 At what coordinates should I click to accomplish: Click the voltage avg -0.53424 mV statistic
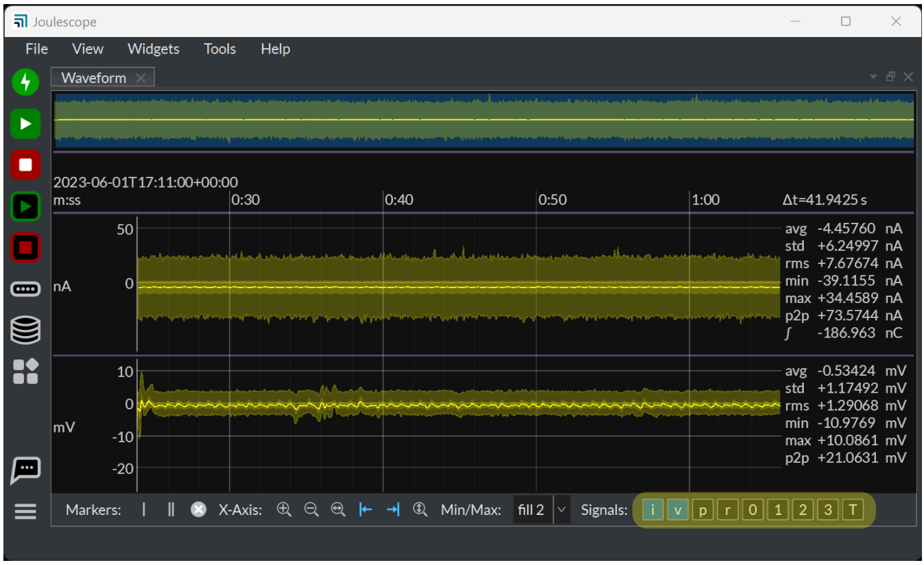(846, 371)
